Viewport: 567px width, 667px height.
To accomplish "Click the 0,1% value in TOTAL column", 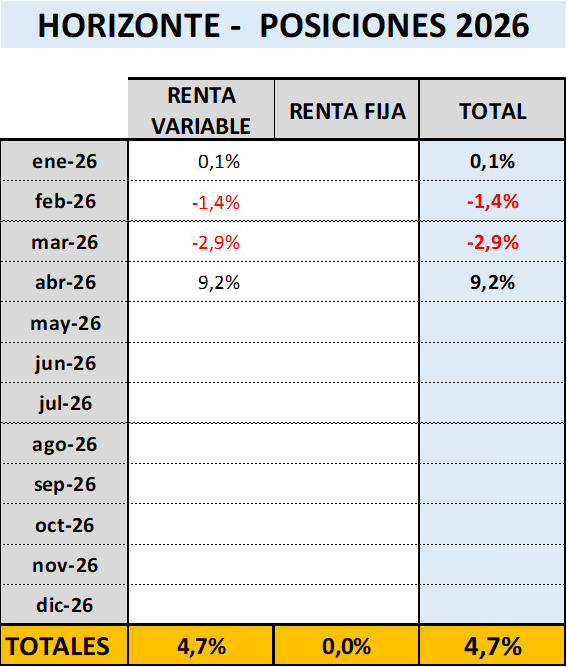I will point(492,162).
